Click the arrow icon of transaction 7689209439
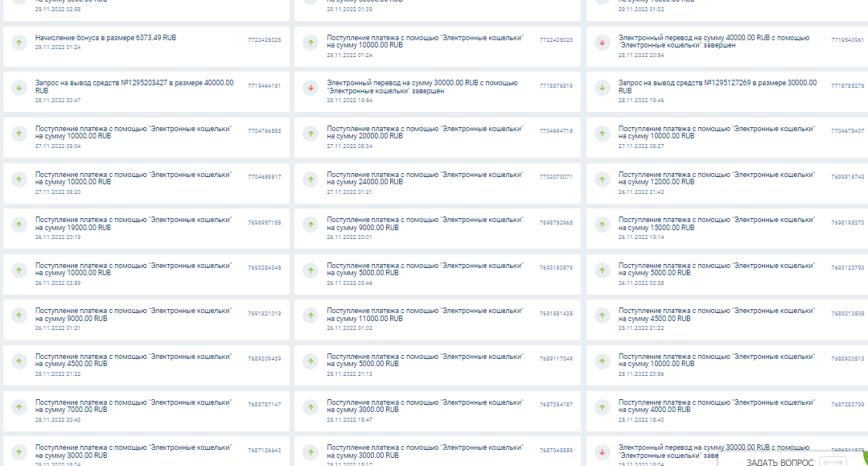The height and width of the screenshot is (466, 868). point(19,361)
